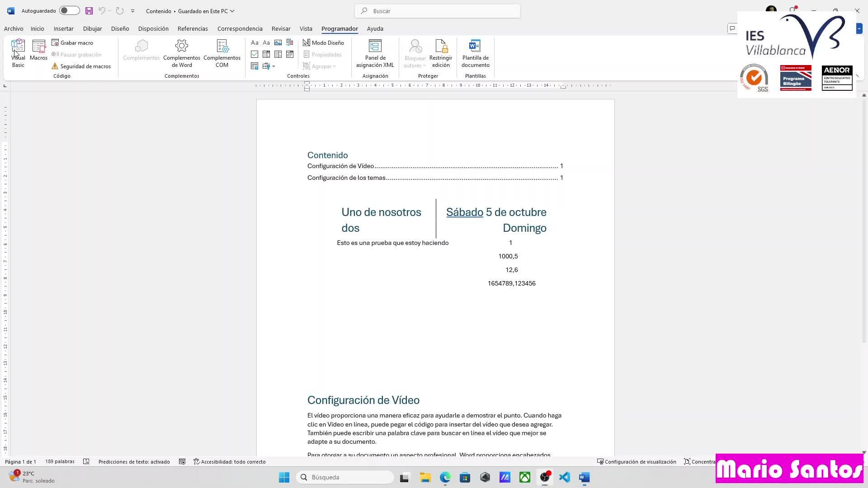Click Grabar macro

72,42
